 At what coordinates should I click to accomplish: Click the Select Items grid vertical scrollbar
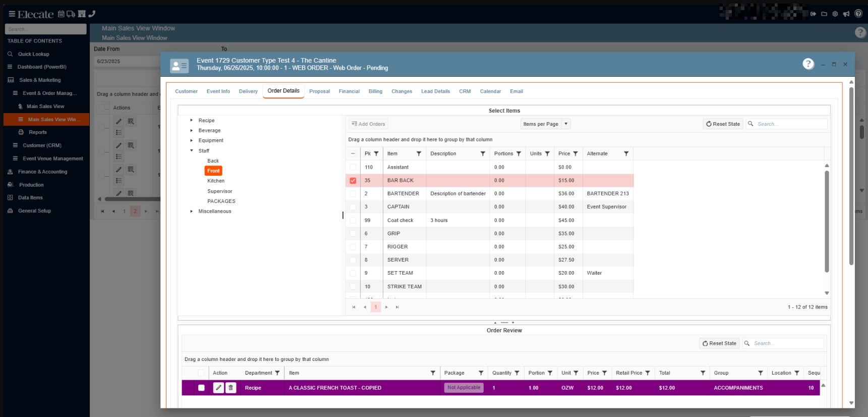pos(827,221)
